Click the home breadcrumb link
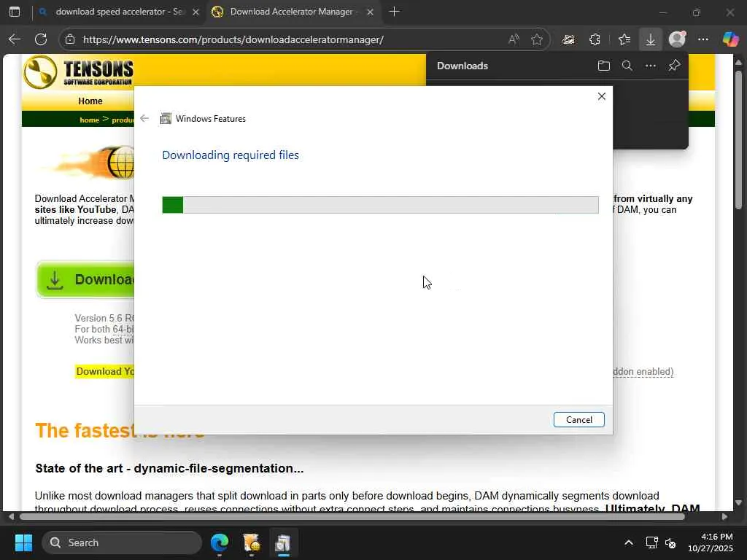Screen dimensions: 747x560 [x=90, y=120]
